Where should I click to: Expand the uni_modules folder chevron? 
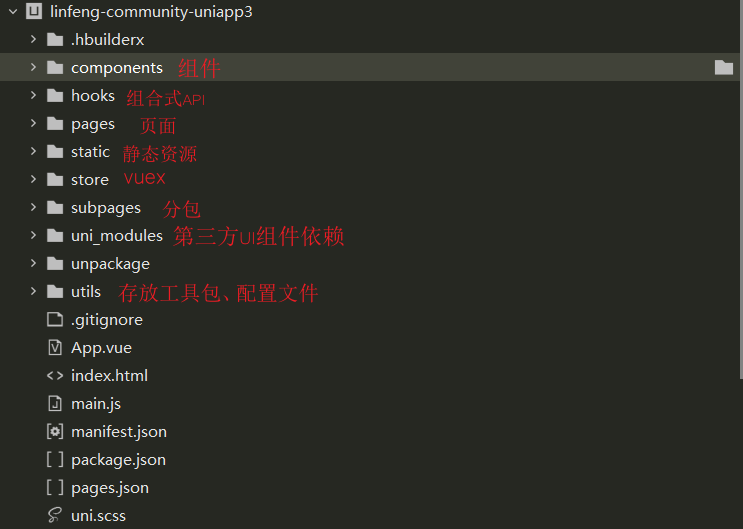(32, 236)
